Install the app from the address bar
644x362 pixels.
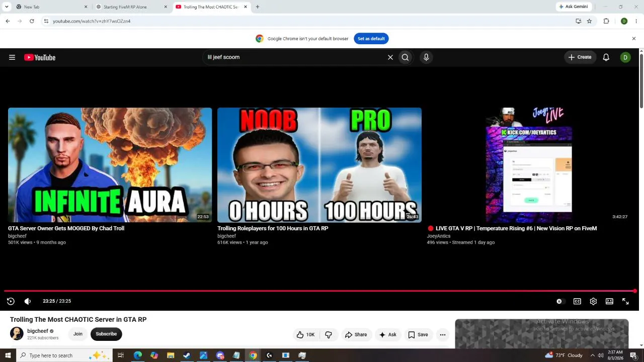(579, 21)
